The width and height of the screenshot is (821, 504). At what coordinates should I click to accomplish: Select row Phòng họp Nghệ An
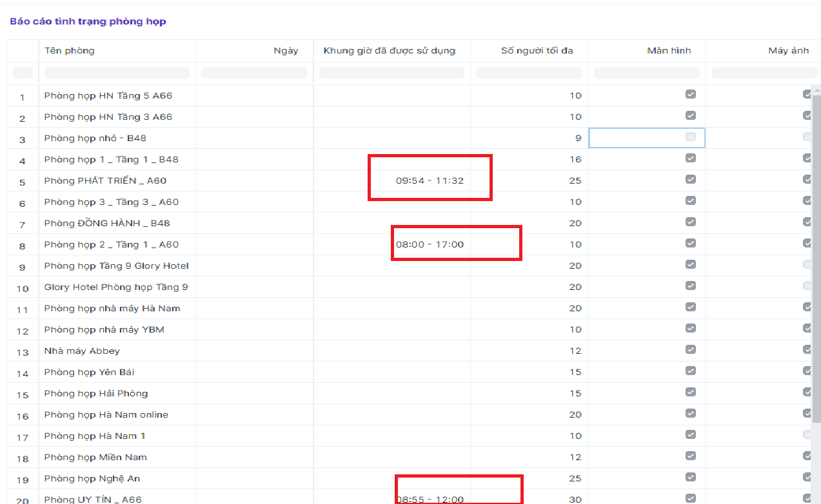point(92,478)
